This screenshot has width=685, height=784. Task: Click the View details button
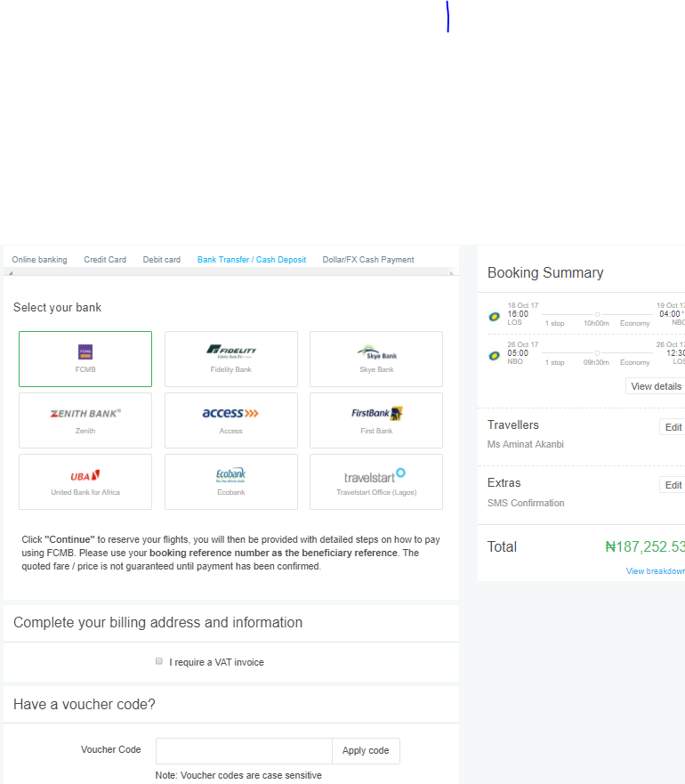click(656, 386)
